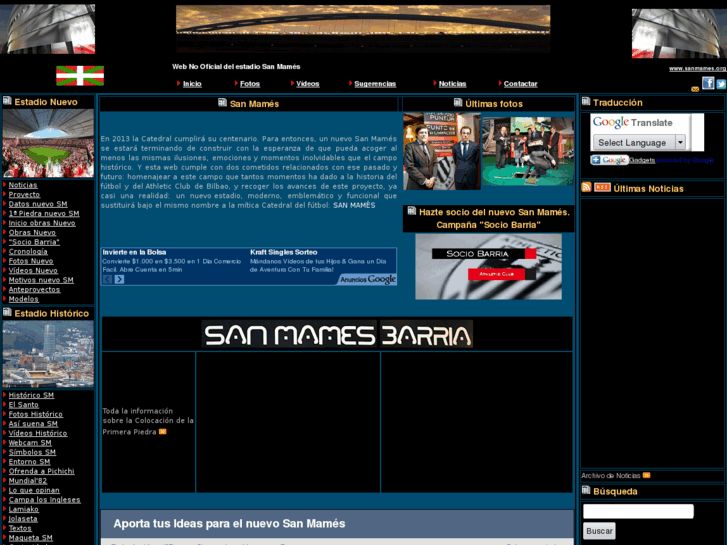Click the historic stadium aerial thumbnail

point(48,354)
